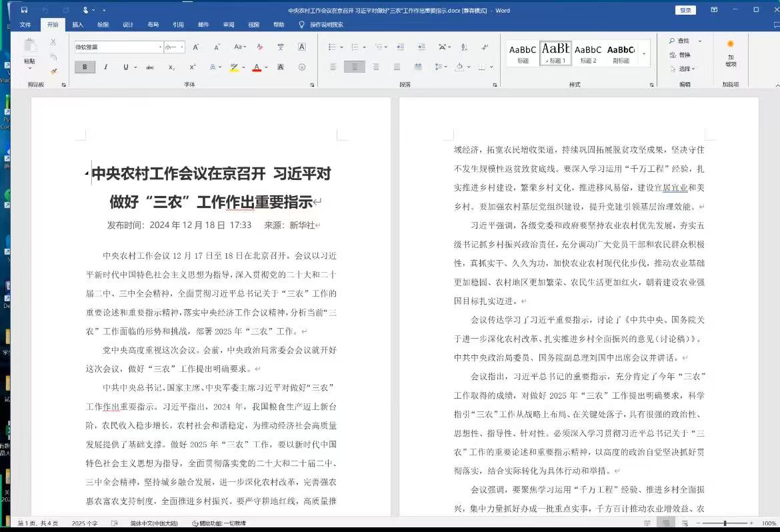Open the 插入 (Insert) ribbon tab
Screen dimensions: 780x532
pyautogui.click(x=78, y=25)
